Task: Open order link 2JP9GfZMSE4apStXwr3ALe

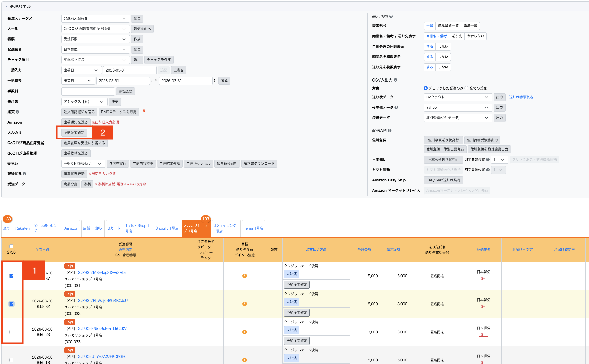Action: [x=102, y=273]
